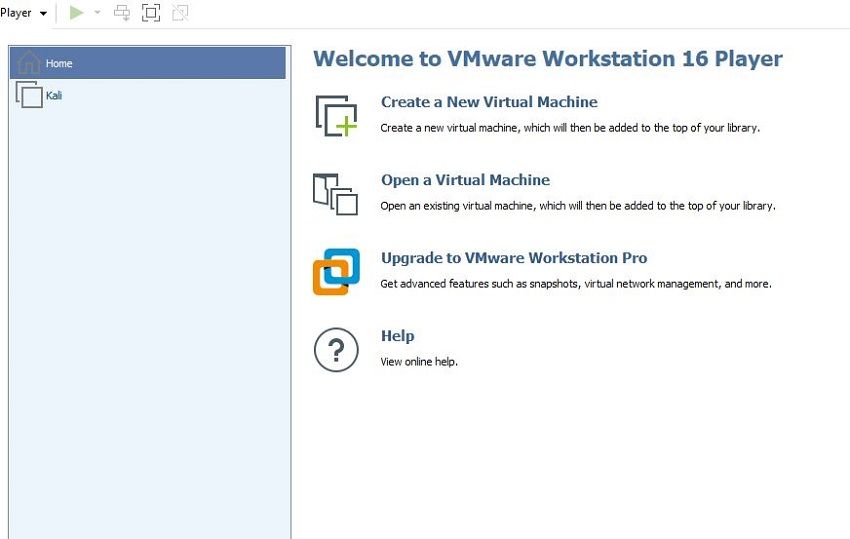Viewport: 850px width, 539px height.
Task: Click the Kali VM icon
Action: (x=29, y=94)
